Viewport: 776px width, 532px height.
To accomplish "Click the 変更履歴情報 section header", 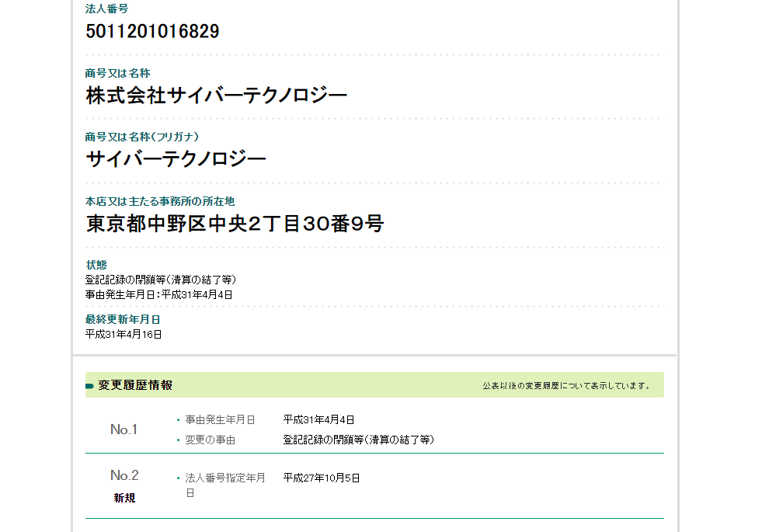I will [x=135, y=385].
